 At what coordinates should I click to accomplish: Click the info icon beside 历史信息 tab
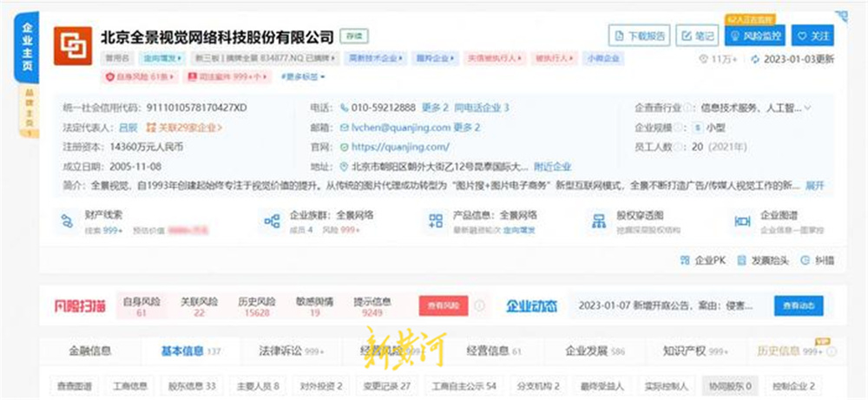[x=832, y=351]
